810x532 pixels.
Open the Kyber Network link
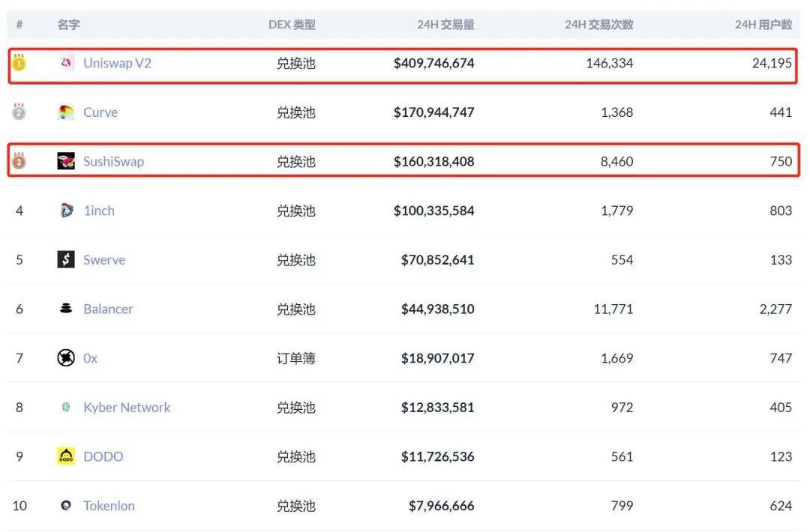coord(127,407)
